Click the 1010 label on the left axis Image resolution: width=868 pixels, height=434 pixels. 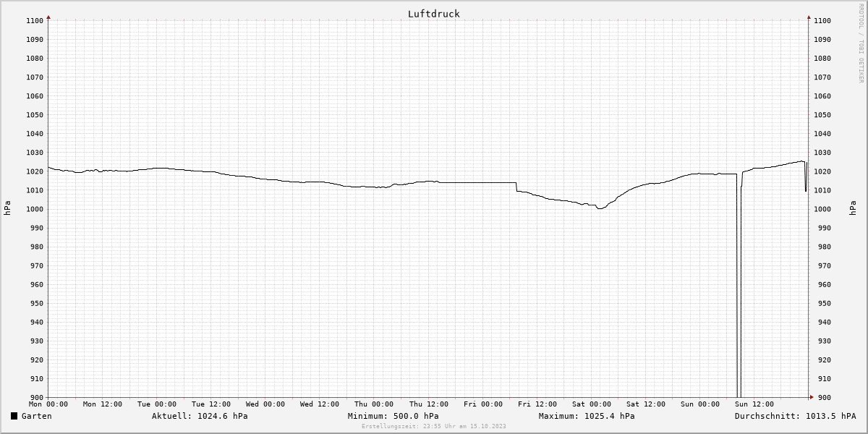click(x=35, y=190)
